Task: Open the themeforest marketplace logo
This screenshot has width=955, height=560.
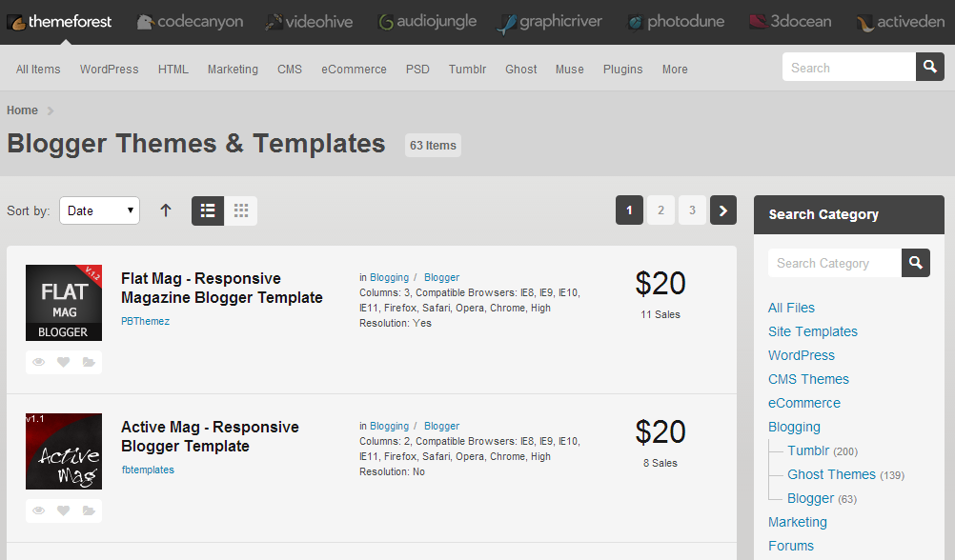Action: (59, 22)
